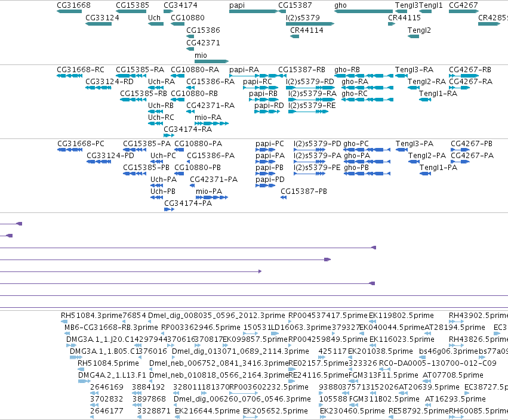Click the gho-RB transcript label
Image resolution: width=508 pixels, height=420 pixels.
click(x=347, y=70)
